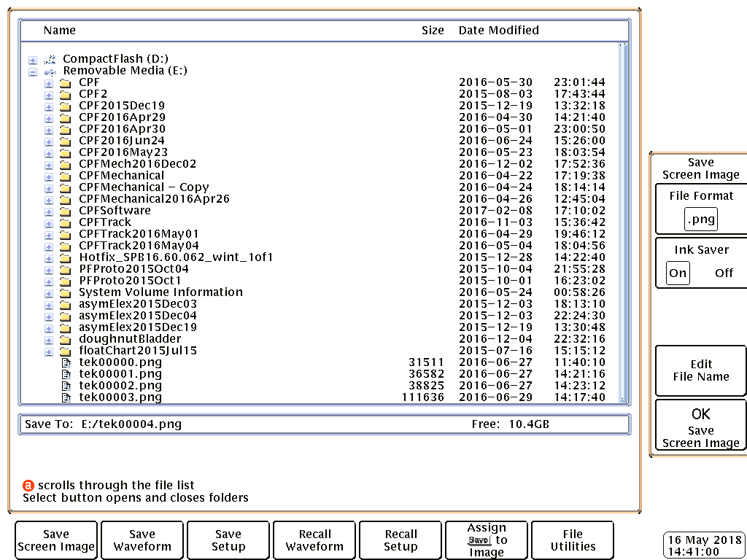Select the System Volume Information folder icon
This screenshot has height=560, width=747.
pos(65,293)
